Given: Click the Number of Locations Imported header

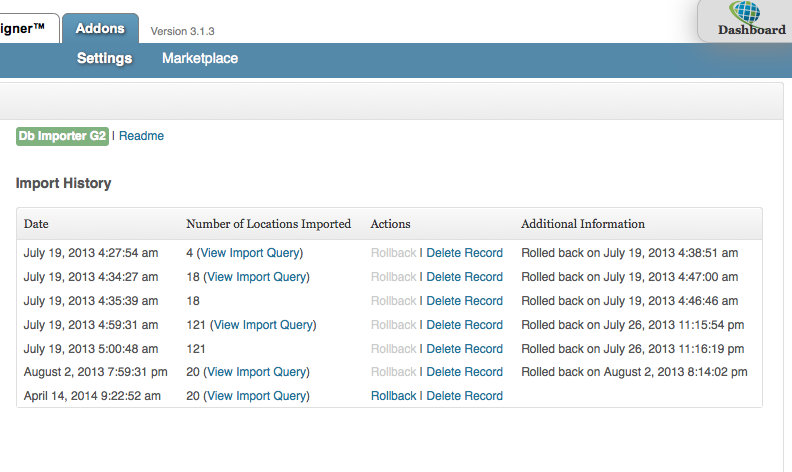Looking at the screenshot, I should 268,224.
